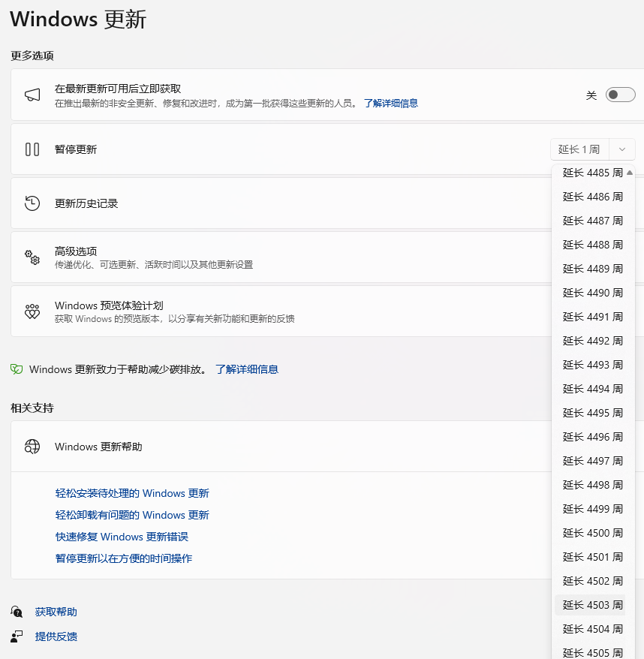Open 快速修复 Windows 更新错误 link
The image size is (644, 659).
(122, 537)
